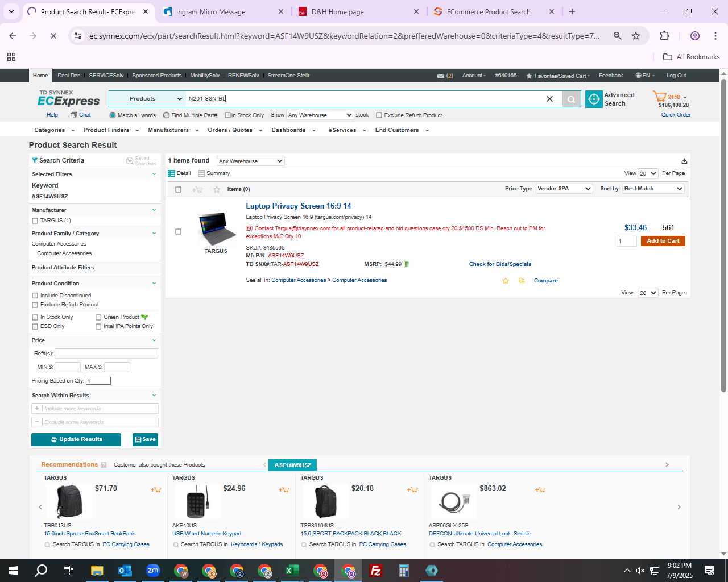
Task: Open the results Any Warehouse dropdown
Action: [250, 161]
